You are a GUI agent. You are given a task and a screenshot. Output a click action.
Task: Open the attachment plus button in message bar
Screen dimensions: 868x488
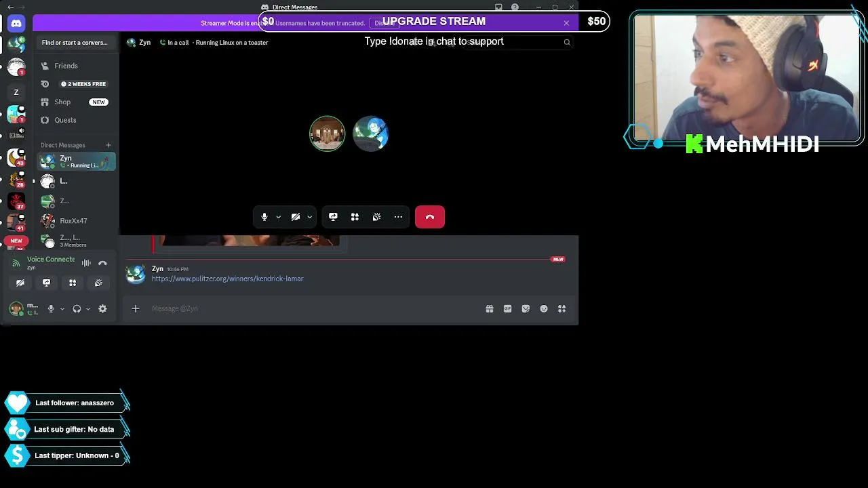[136, 308]
